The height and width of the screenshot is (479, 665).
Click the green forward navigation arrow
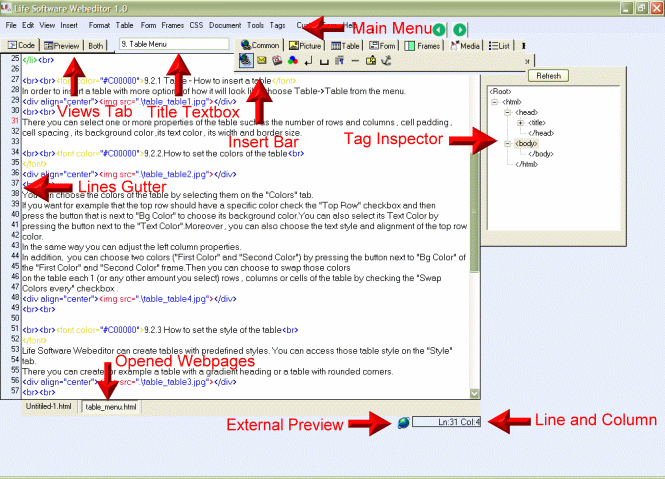459,30
